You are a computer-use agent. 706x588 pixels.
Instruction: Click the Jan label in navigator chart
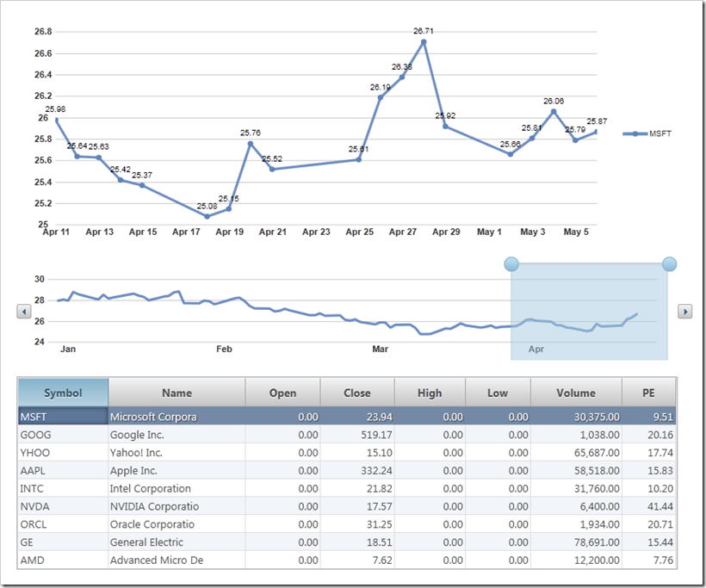click(68, 349)
